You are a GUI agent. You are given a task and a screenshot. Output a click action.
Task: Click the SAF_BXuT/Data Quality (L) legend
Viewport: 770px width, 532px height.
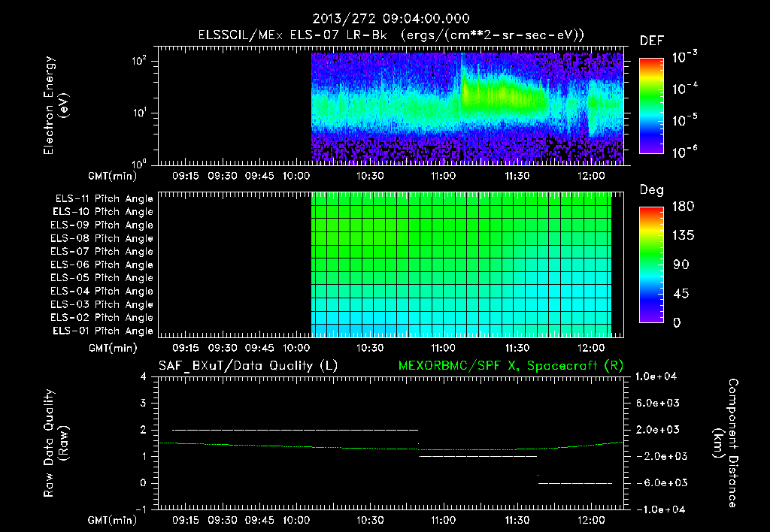coord(248,366)
